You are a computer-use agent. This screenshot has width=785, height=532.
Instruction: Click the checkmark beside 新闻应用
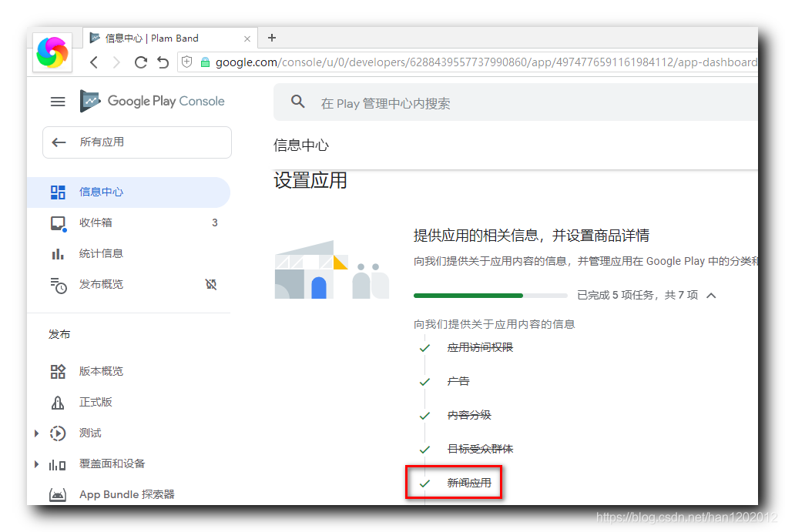[424, 483]
